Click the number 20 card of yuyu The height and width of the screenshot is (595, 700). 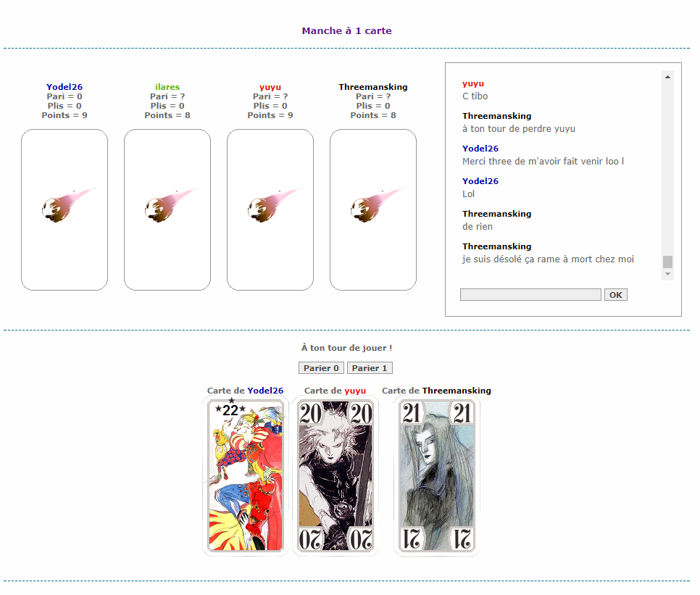pos(336,476)
